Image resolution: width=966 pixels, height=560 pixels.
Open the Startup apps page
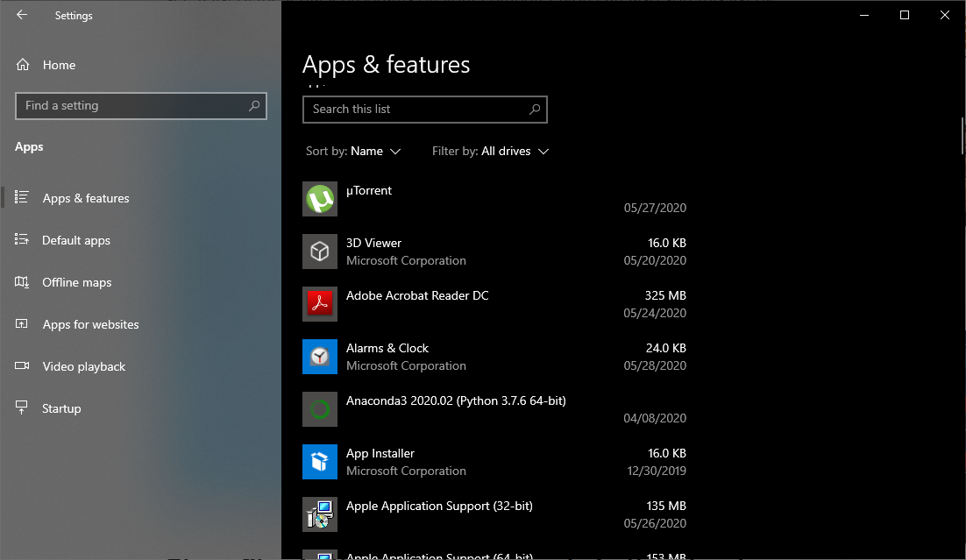click(61, 408)
